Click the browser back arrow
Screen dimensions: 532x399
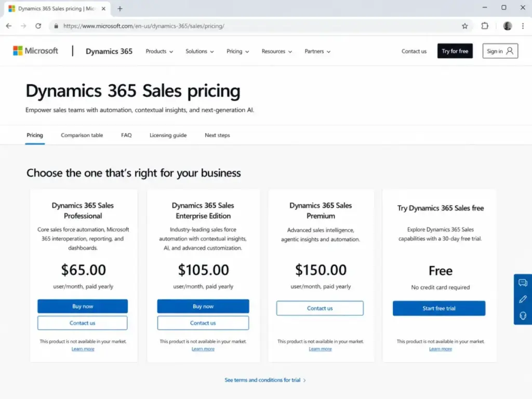click(x=9, y=26)
